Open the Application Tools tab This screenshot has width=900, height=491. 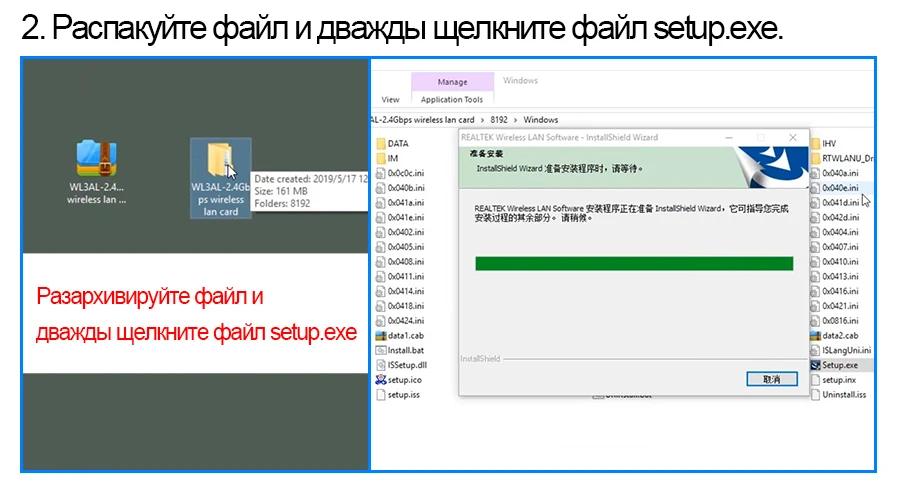coord(452,100)
